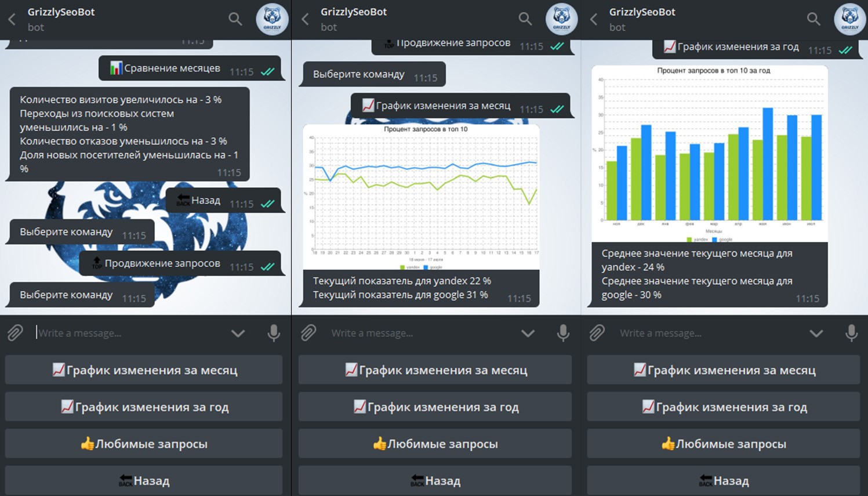Go back using the arrow in the left chat header
Image resolution: width=868 pixels, height=496 pixels.
coord(12,19)
